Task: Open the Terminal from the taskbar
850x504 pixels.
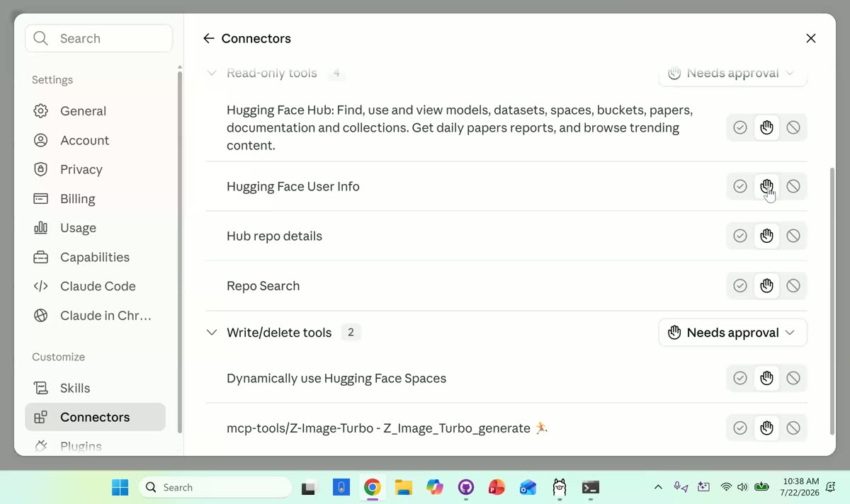Action: tap(591, 487)
